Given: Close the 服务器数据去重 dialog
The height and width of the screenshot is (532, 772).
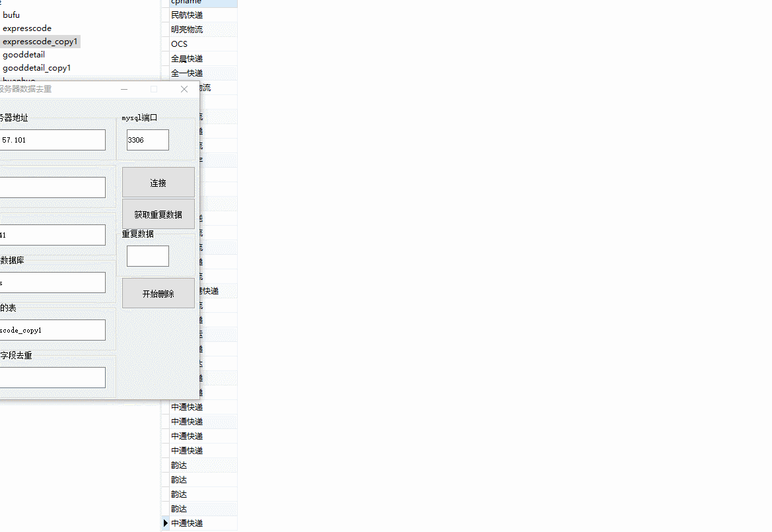Looking at the screenshot, I should pyautogui.click(x=184, y=89).
